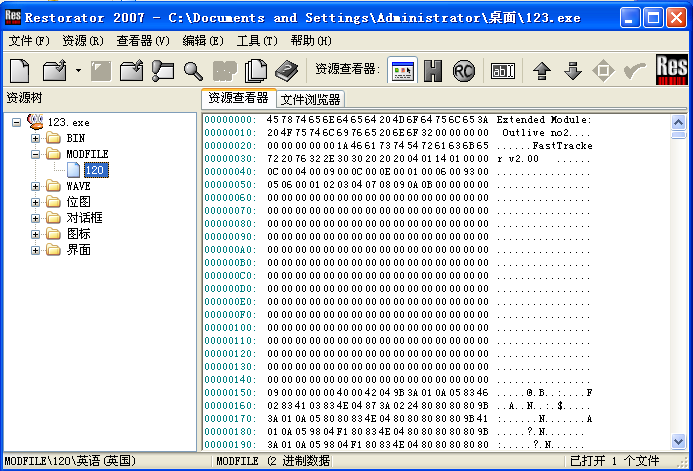
Task: Select the MODFILE folder in tree
Action: point(87,154)
